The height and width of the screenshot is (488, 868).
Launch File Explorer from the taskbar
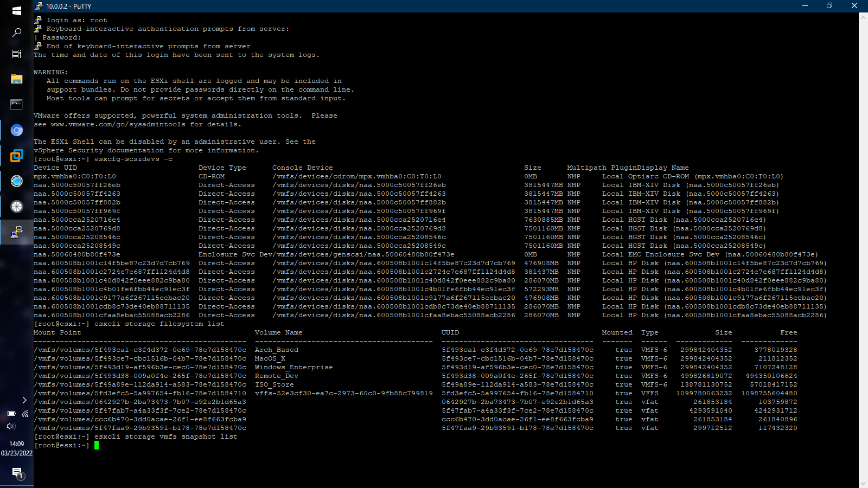click(16, 79)
